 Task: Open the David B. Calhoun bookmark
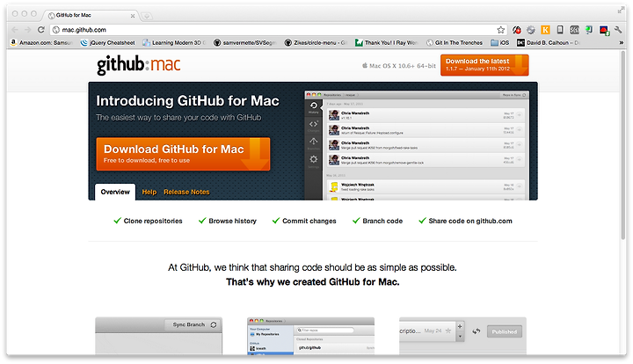point(549,43)
